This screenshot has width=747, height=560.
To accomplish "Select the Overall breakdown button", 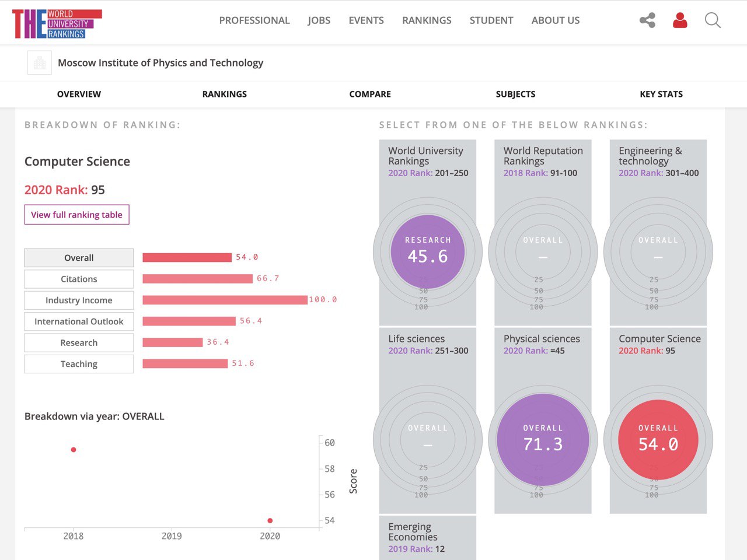I will [x=79, y=258].
